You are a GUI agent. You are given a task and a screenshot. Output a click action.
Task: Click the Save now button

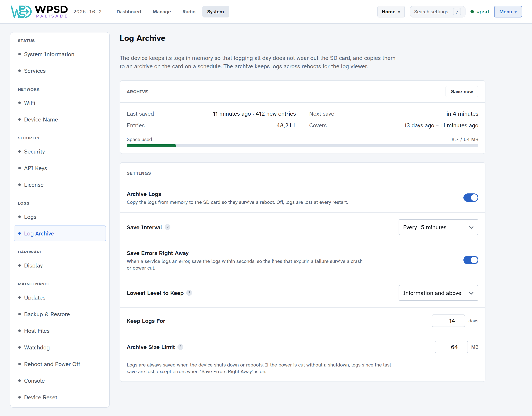462,92
